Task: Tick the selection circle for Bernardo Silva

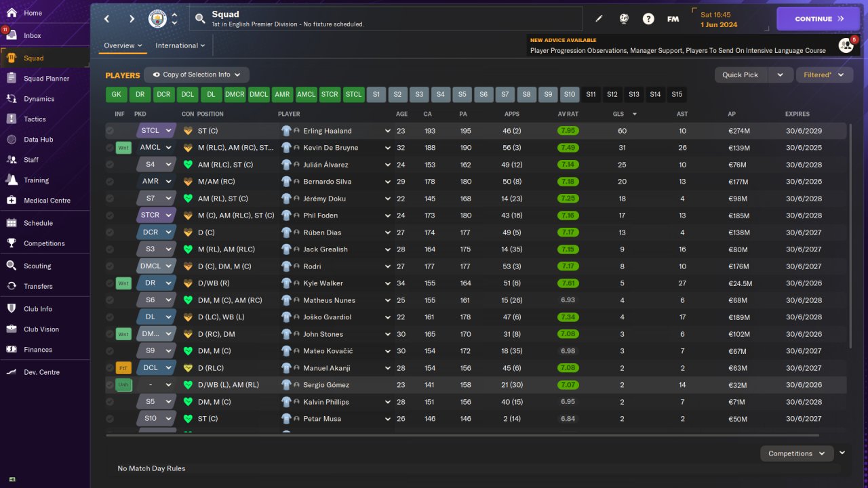Action: pos(110,182)
